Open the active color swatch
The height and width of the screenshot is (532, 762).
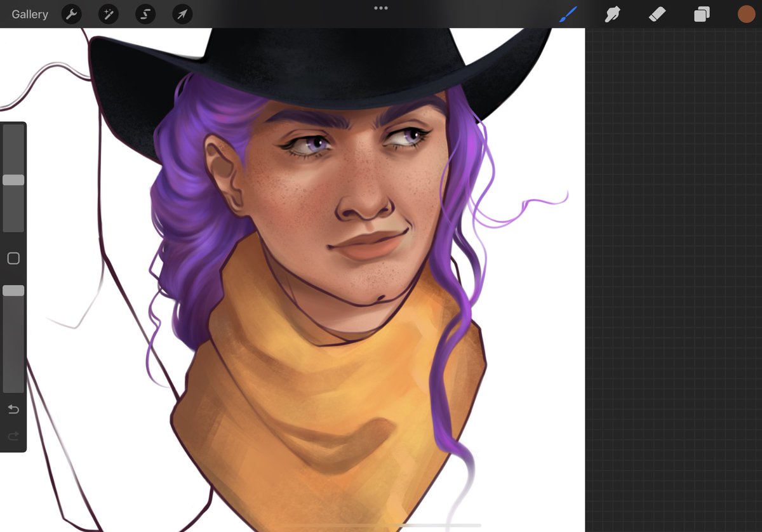tap(746, 14)
